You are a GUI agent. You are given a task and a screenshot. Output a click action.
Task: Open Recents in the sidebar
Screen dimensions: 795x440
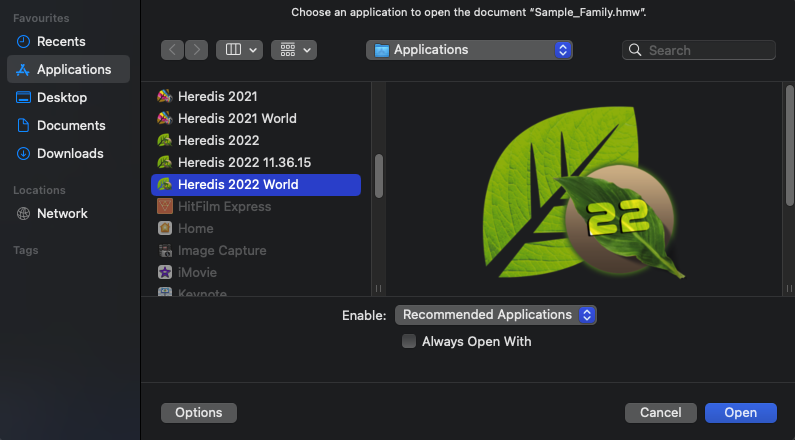tap(68, 42)
